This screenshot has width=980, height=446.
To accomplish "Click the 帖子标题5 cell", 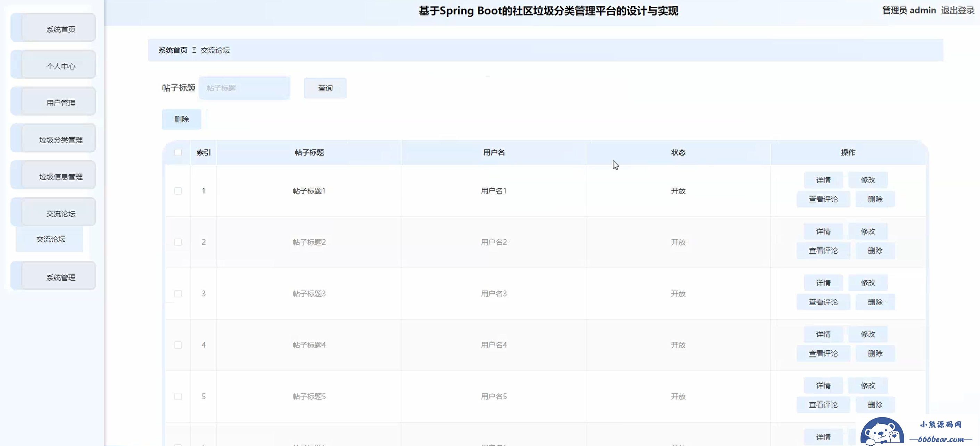I will [x=309, y=397].
